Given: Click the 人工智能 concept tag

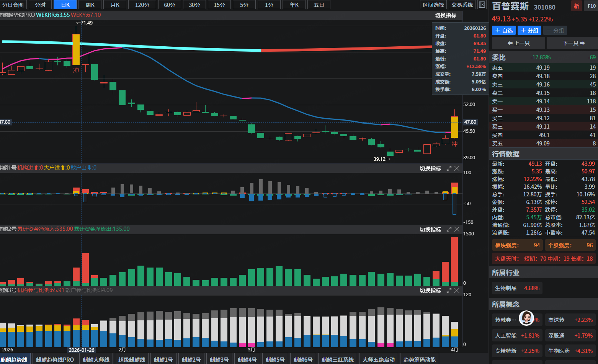Looking at the screenshot, I should (x=517, y=336).
